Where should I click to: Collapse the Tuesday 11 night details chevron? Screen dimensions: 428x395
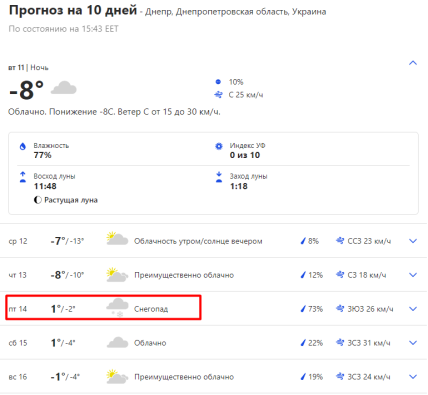point(413,63)
